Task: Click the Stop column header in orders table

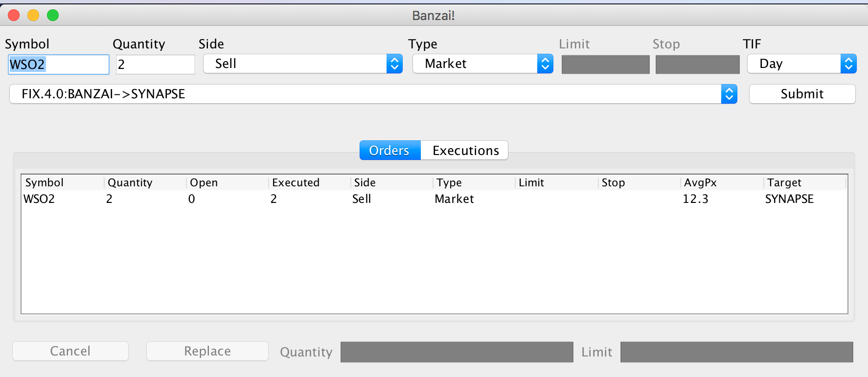Action: coord(639,182)
